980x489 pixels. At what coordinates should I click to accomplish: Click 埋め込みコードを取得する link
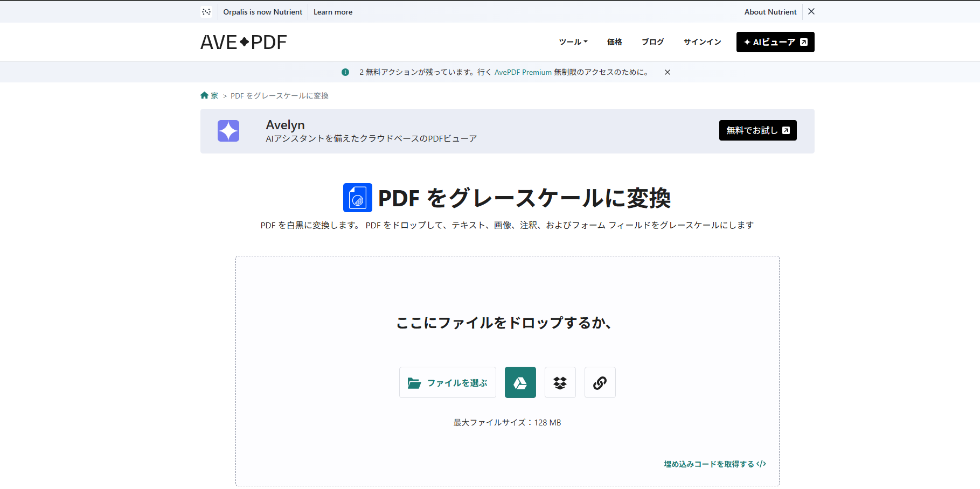[x=715, y=464]
